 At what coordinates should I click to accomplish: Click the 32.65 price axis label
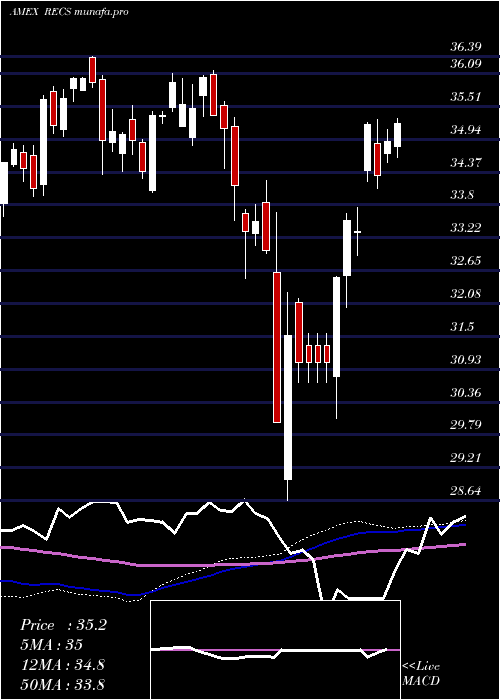[466, 261]
